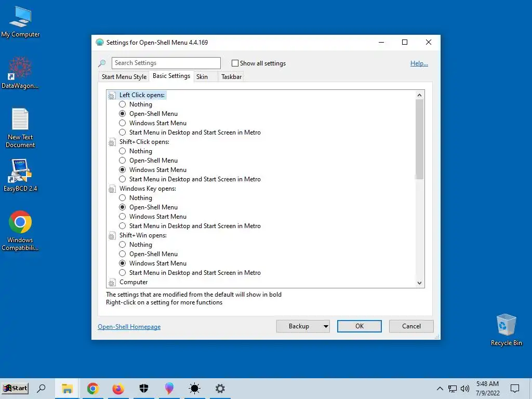Select the Computer setting row
Screen dimensions: 532x399
(134, 282)
